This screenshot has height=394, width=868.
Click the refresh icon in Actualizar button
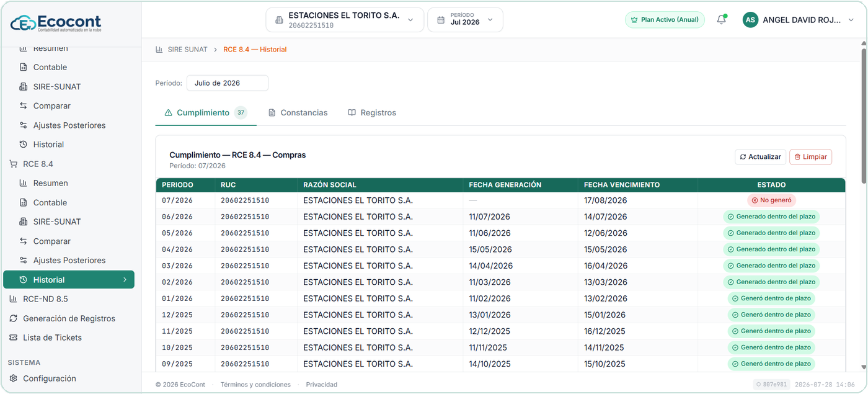(743, 157)
